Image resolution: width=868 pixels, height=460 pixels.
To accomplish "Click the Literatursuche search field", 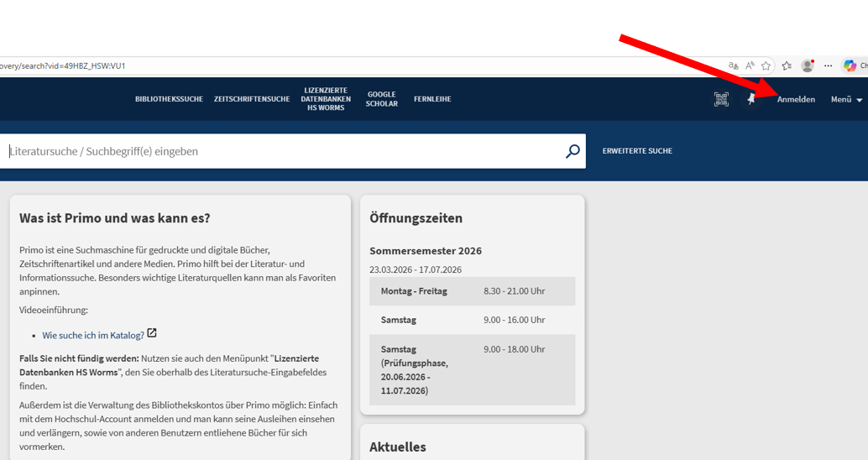I will 277,151.
